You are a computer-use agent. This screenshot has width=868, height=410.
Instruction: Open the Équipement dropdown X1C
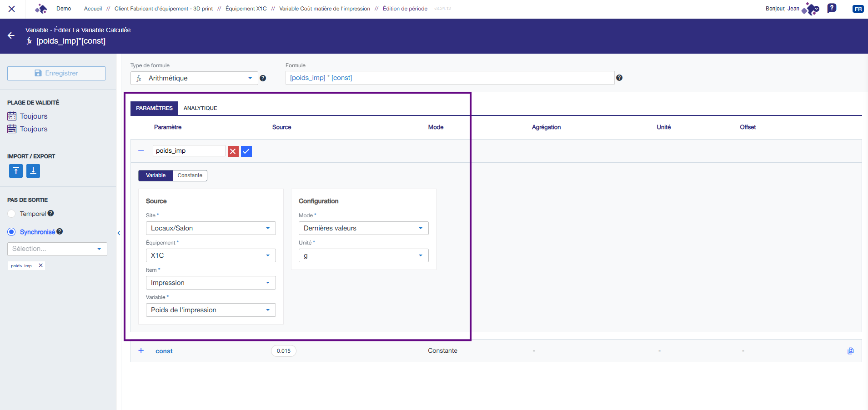pos(211,255)
